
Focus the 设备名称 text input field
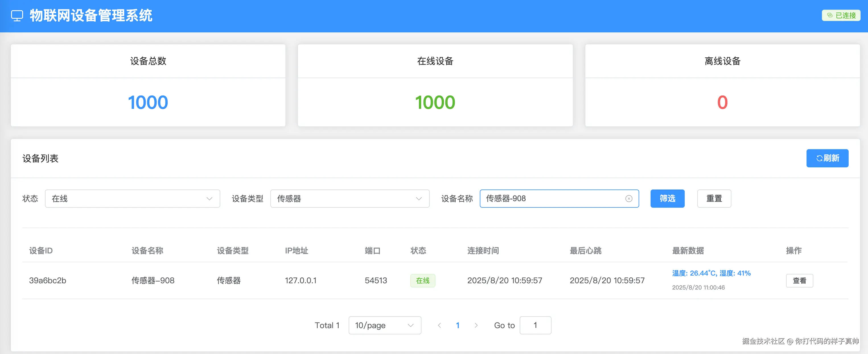(553, 199)
